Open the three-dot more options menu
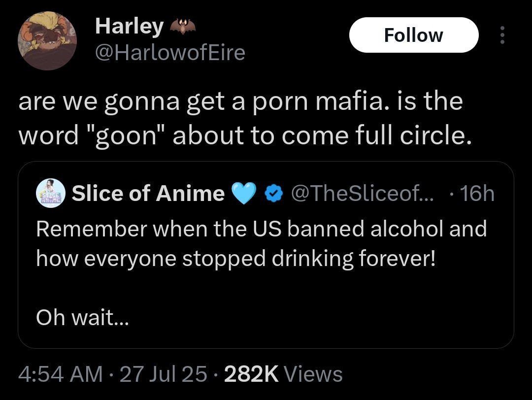 pyautogui.click(x=502, y=35)
